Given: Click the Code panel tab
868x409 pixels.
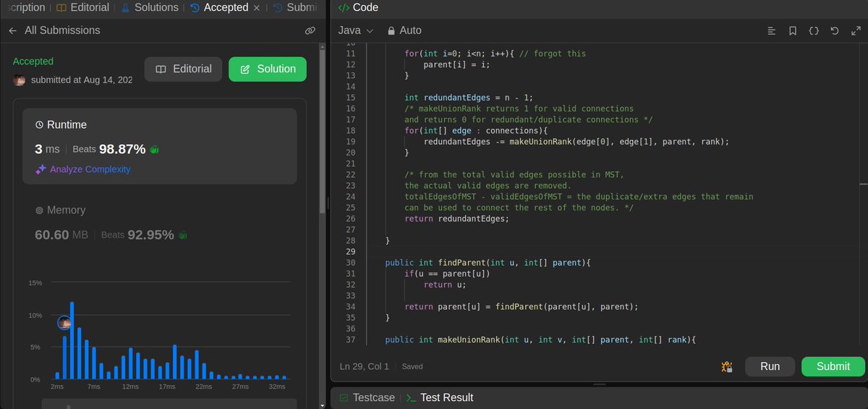Looking at the screenshot, I should pyautogui.click(x=359, y=7).
